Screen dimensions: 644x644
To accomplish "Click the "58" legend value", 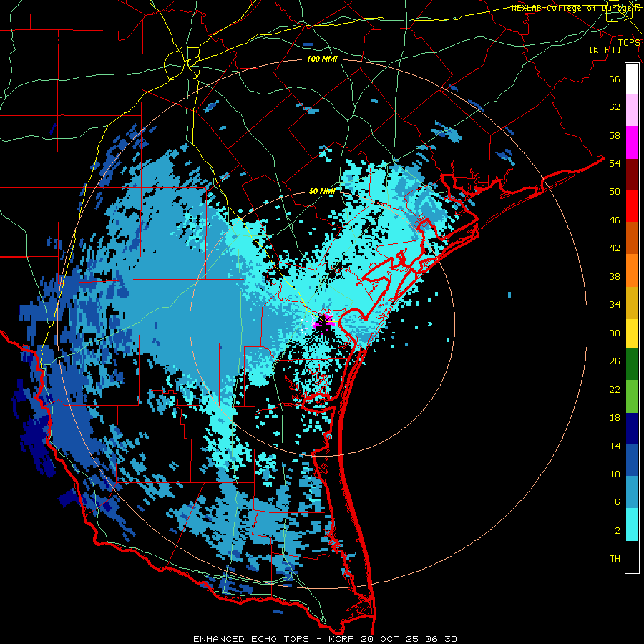I will tap(615, 135).
